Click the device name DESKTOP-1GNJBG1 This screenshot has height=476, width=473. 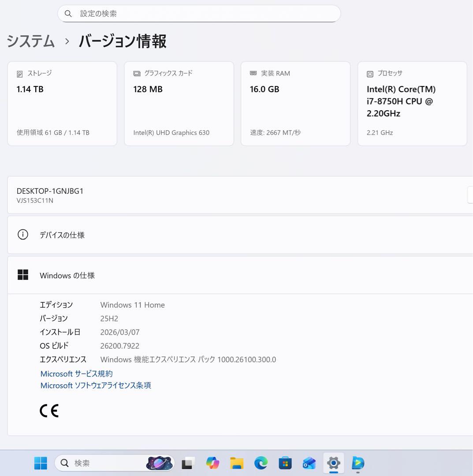pos(50,191)
